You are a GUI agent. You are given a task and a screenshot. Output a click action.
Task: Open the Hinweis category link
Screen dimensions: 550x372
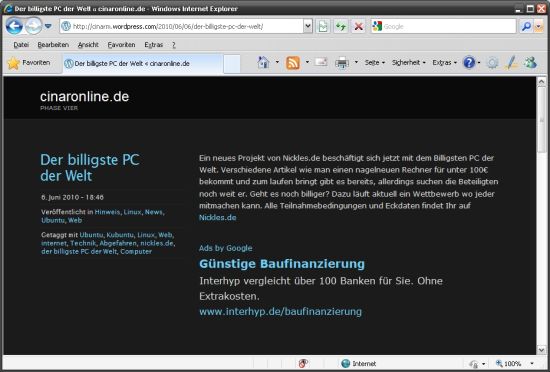pos(107,212)
